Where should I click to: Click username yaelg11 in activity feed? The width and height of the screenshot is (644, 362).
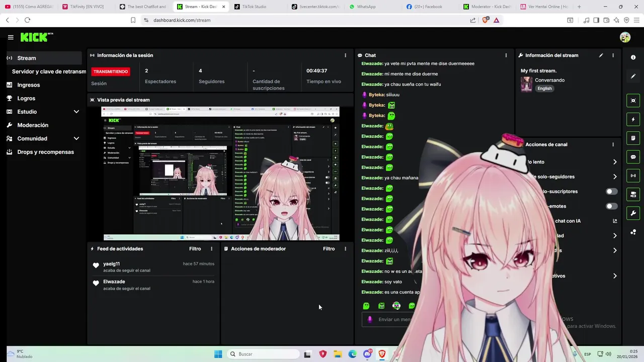coord(111,264)
